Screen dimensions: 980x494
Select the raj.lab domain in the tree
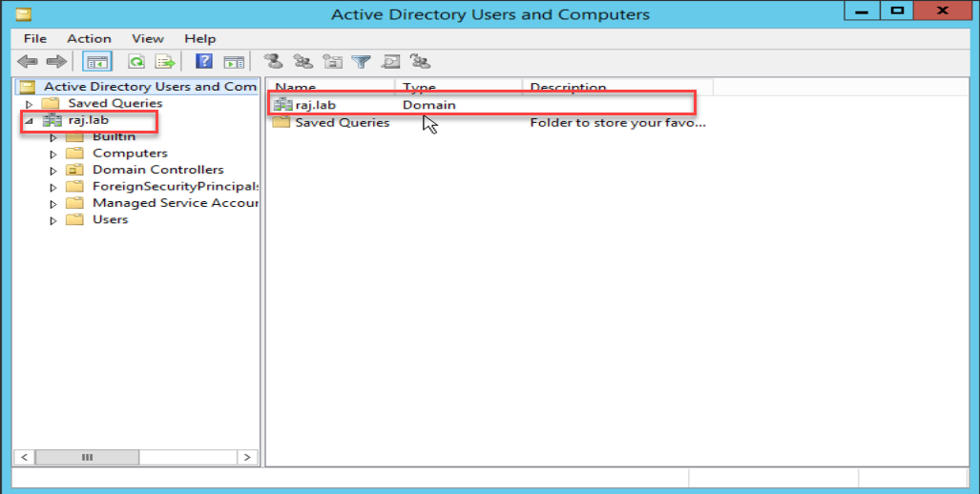tap(88, 120)
